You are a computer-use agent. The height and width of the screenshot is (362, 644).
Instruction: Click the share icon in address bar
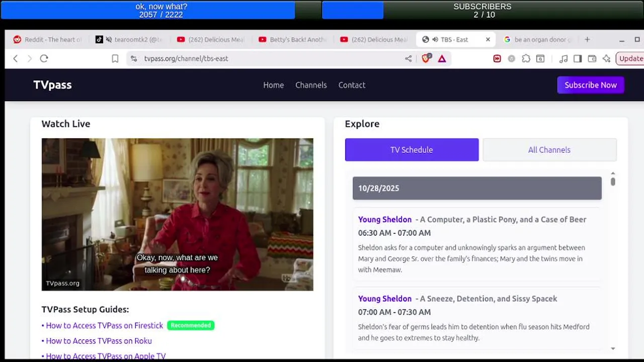click(408, 59)
